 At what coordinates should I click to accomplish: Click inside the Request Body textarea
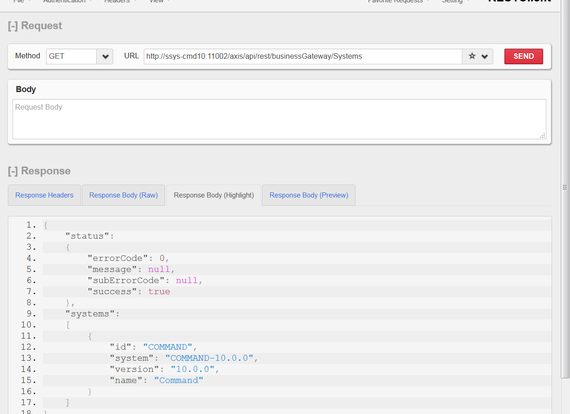tap(279, 119)
